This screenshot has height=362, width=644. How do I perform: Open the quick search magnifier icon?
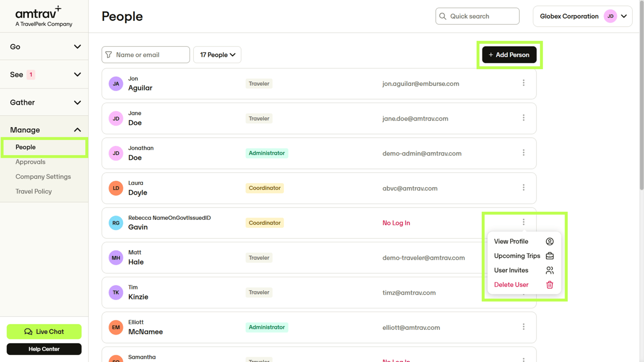(443, 16)
